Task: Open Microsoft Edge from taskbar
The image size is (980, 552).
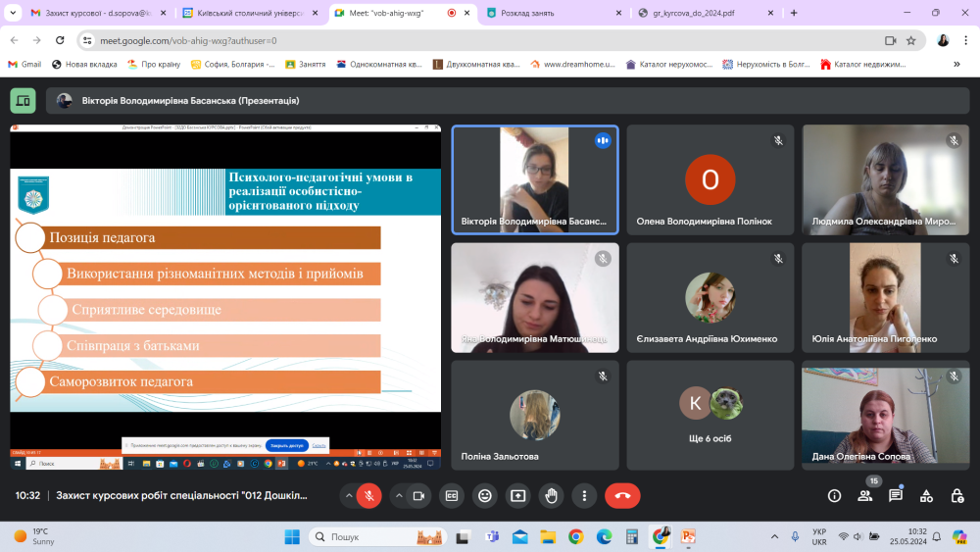Action: click(604, 537)
